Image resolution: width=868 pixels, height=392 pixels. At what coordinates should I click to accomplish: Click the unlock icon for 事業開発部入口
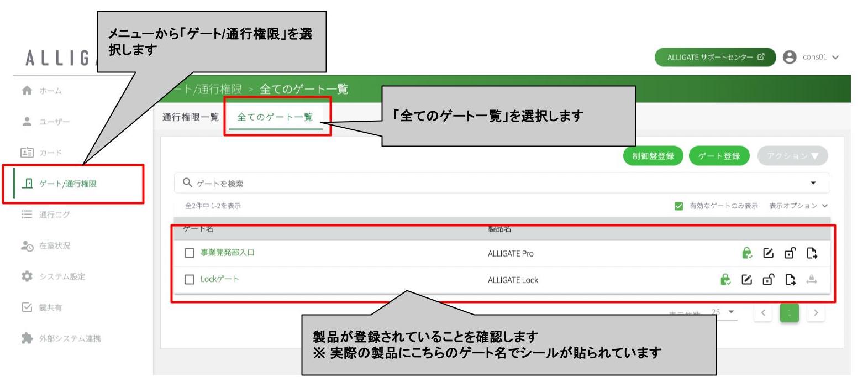pos(790,253)
